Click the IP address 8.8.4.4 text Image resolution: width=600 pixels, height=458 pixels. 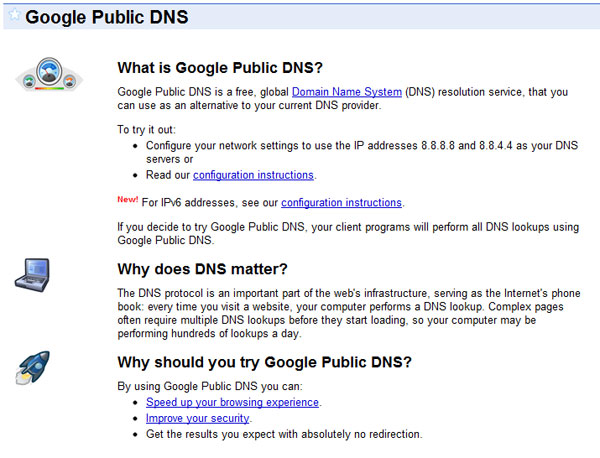tap(496, 145)
